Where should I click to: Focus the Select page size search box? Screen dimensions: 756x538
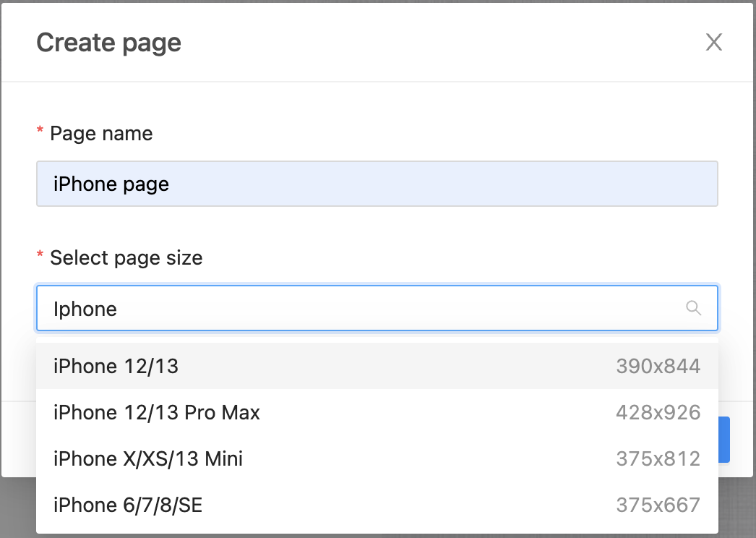(x=361, y=309)
